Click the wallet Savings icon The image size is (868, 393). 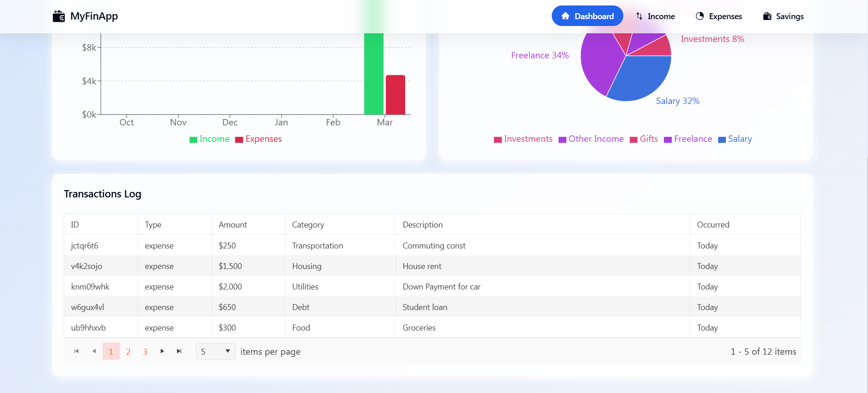point(767,16)
